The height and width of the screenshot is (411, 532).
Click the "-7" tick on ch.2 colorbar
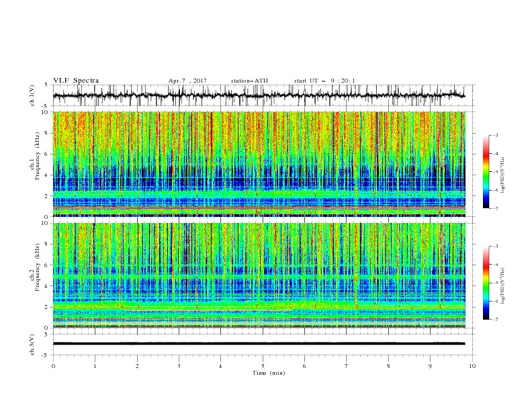(x=495, y=320)
